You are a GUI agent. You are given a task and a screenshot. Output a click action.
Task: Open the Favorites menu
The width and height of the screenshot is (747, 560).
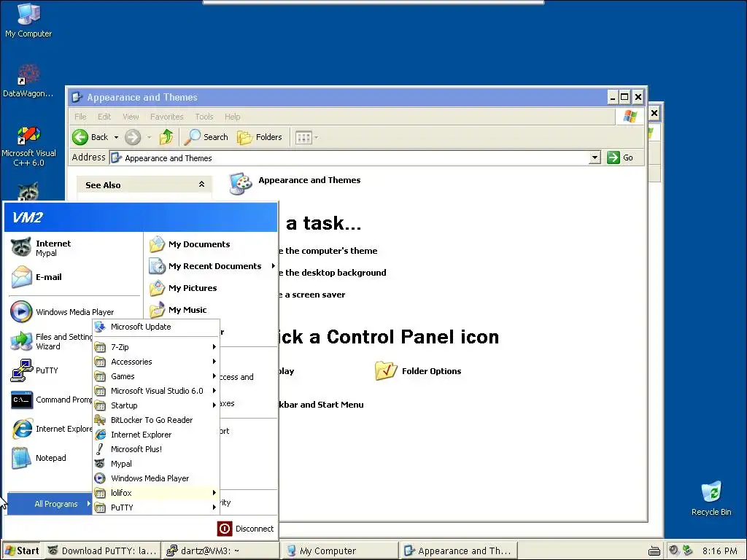tap(167, 117)
